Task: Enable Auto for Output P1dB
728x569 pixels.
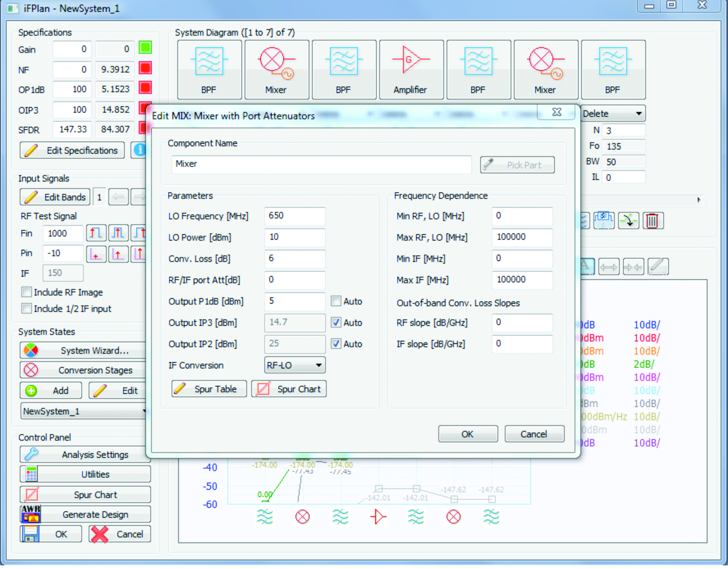Action: click(336, 301)
